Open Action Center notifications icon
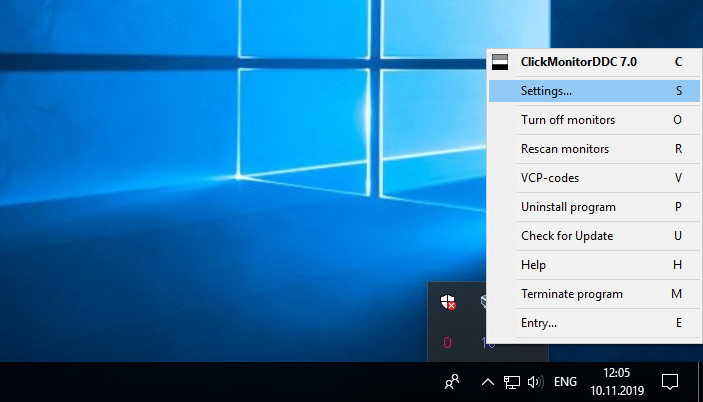Viewport: 703px width, 402px height. [670, 382]
